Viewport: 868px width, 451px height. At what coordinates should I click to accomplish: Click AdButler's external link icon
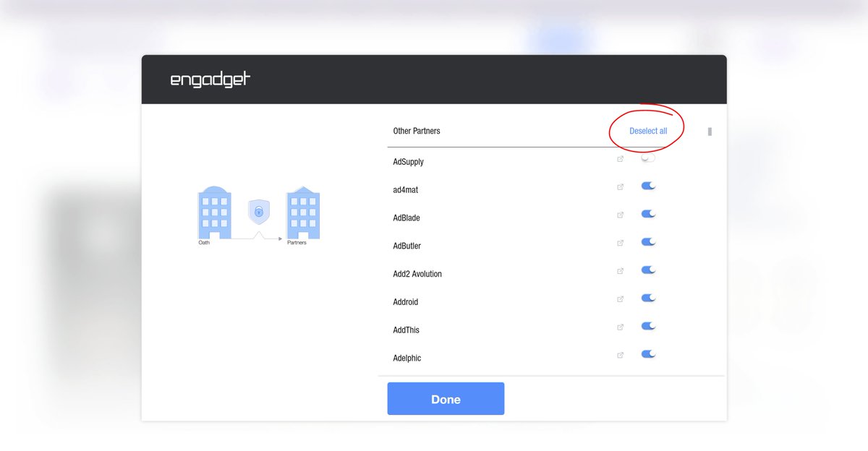point(620,243)
